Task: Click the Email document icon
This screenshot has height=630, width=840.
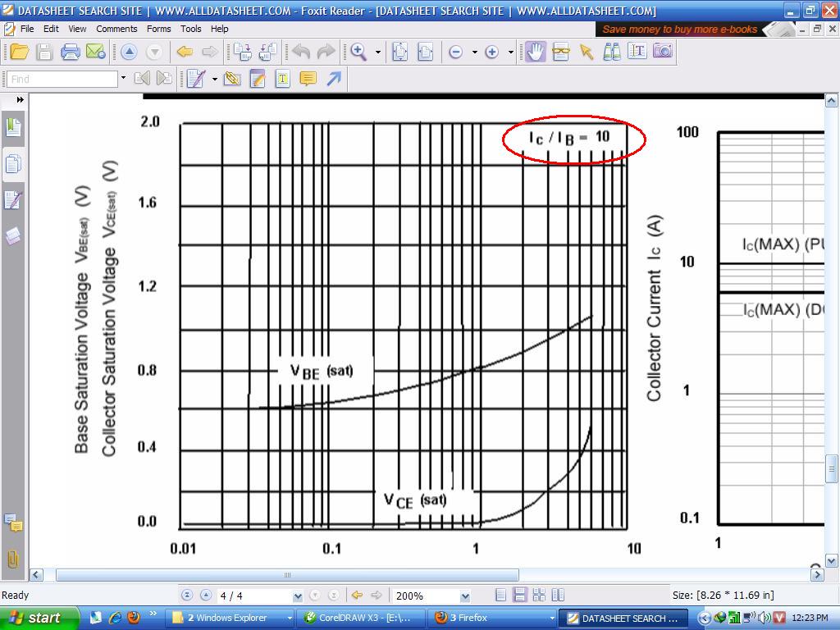Action: point(96,52)
